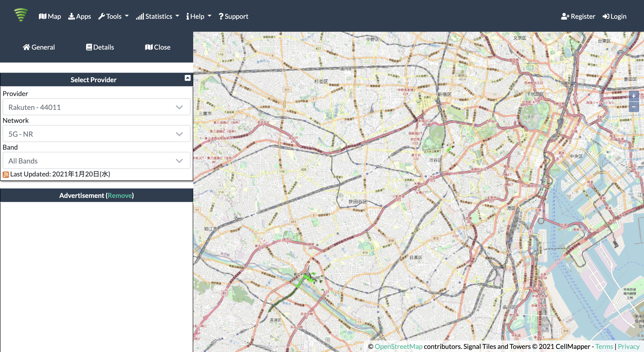Switch to the General tab
The image size is (644, 352).
point(39,47)
